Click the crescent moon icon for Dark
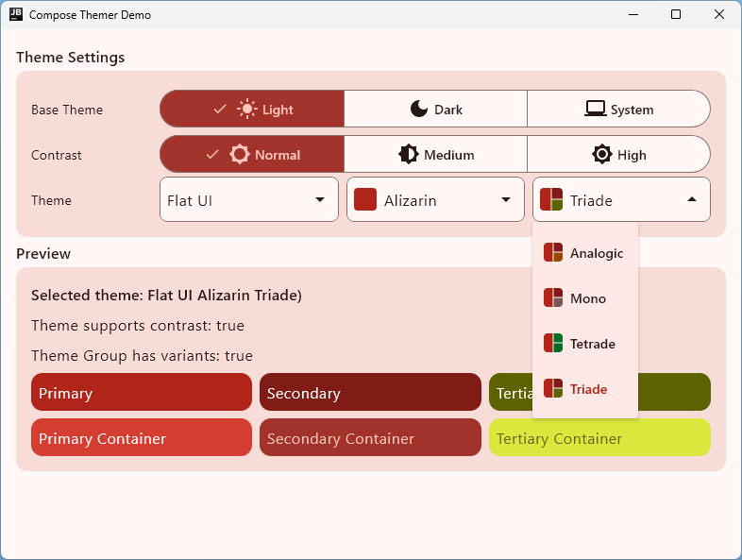 (419, 109)
